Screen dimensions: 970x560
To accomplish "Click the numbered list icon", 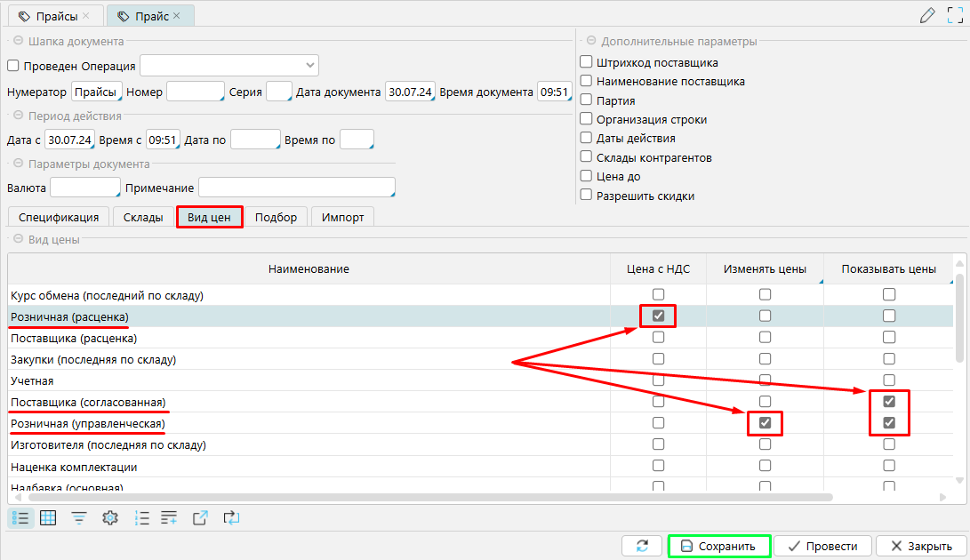I will [141, 517].
